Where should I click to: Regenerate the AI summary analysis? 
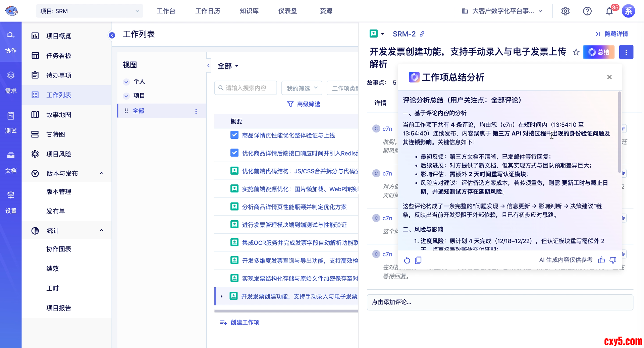[407, 260]
